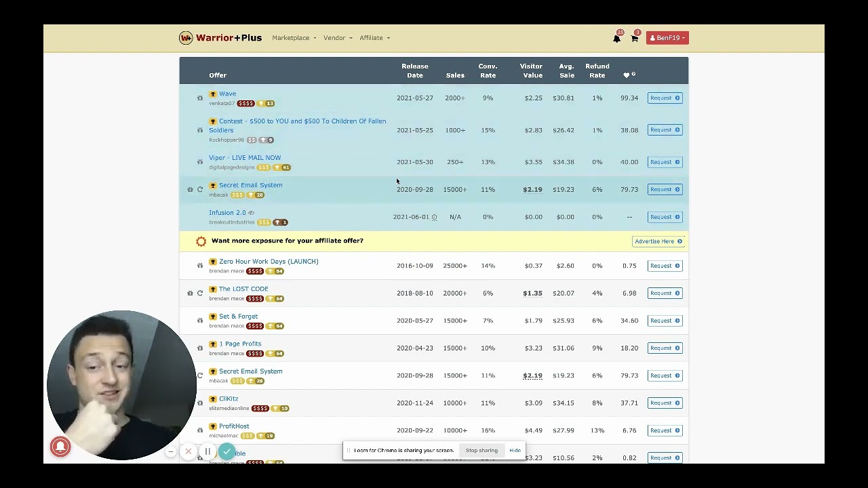Click the gift icon beside Contest $500 offer
The image size is (868, 488).
200,130
